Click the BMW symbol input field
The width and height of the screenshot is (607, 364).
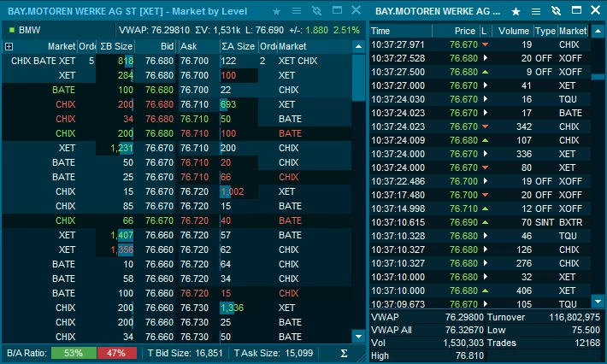tap(62, 30)
